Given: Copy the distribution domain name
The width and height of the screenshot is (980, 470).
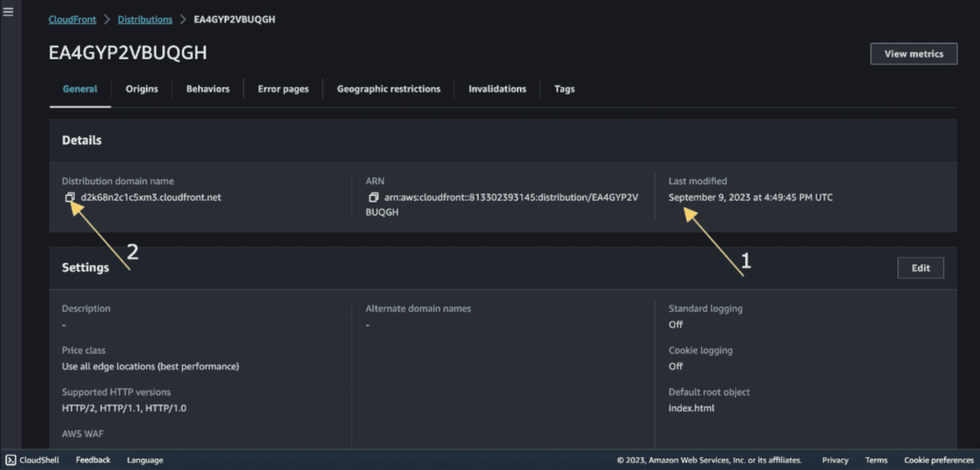Looking at the screenshot, I should click(x=70, y=197).
